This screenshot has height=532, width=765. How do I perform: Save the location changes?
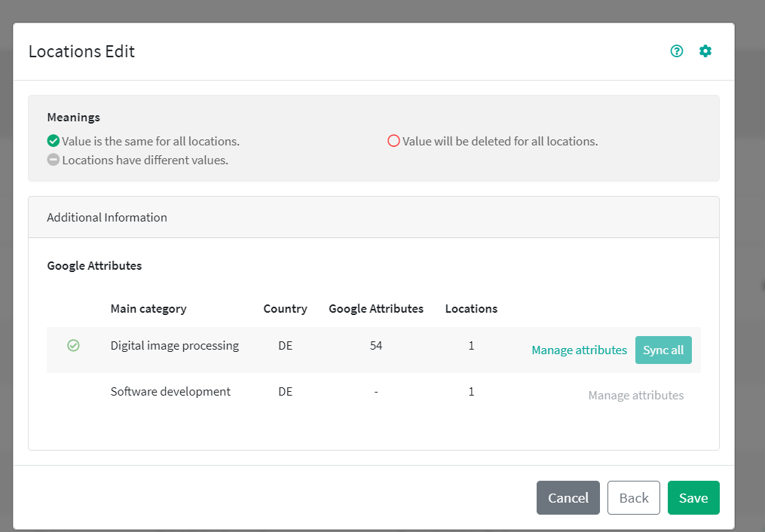(x=693, y=497)
